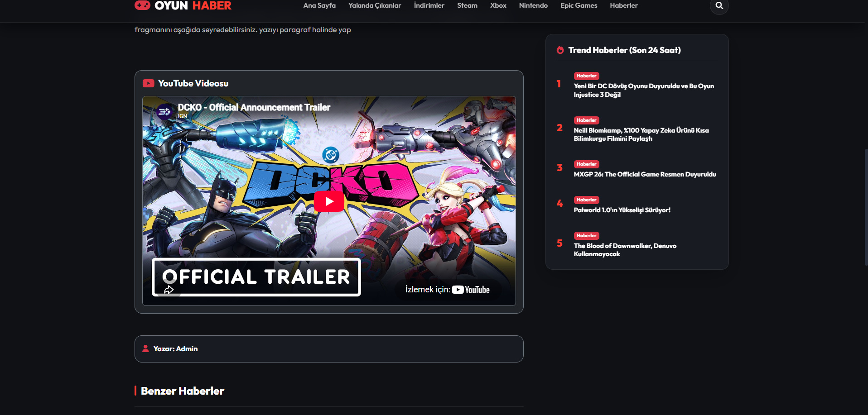Viewport: 868px width, 415px height.
Task: Open the DC Dövüş Oyunu trend article
Action: click(x=644, y=90)
